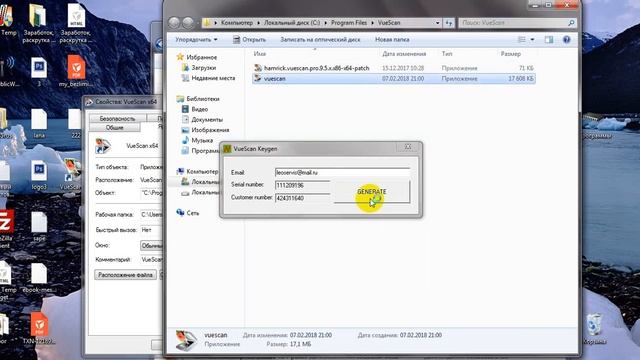Click Новая папка in Explorer toolbar
640x360 pixels.
pyautogui.click(x=392, y=40)
